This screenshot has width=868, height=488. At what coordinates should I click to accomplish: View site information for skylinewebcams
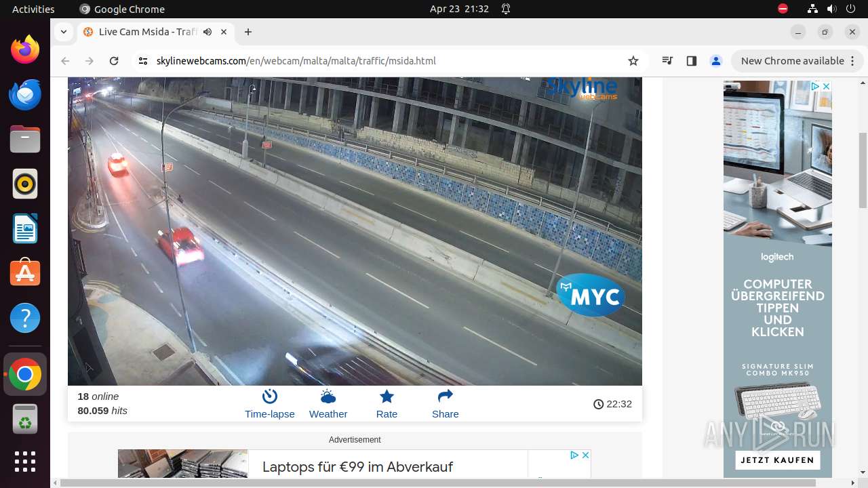[x=142, y=61]
